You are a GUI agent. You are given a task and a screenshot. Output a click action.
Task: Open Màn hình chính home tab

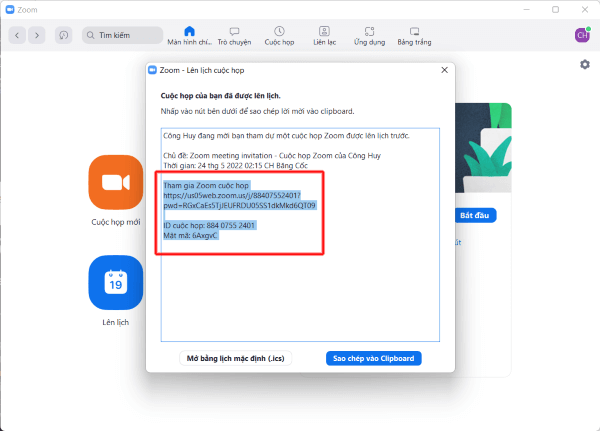(x=190, y=36)
